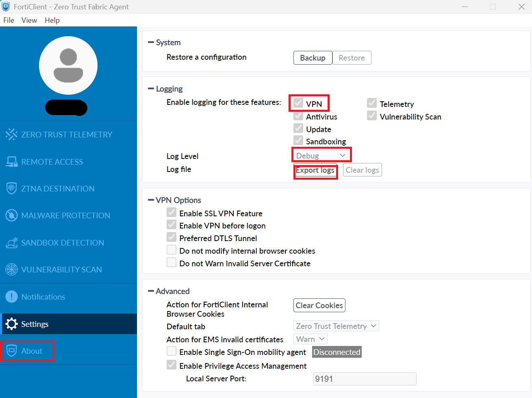Collapse the VPN Options section
The height and width of the screenshot is (398, 532).
point(151,200)
